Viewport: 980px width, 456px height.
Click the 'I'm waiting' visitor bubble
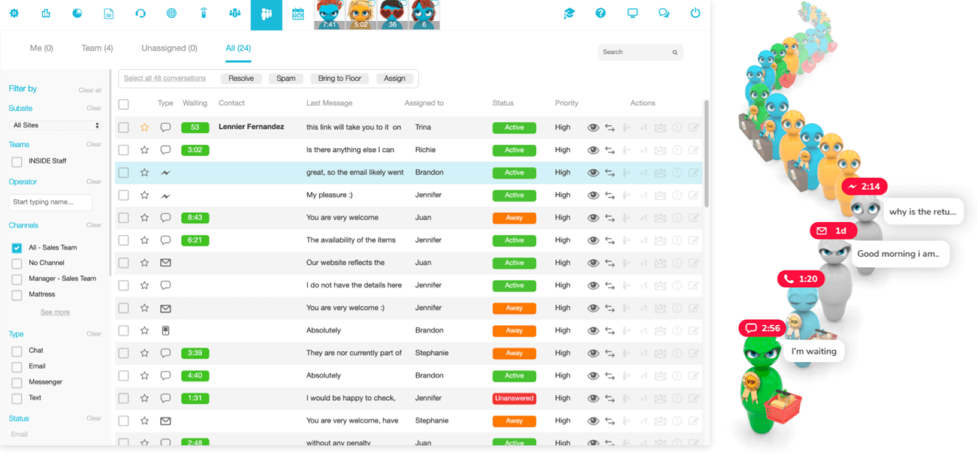pyautogui.click(x=814, y=351)
